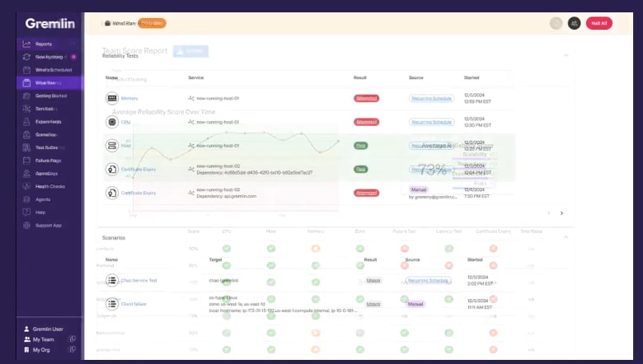The height and width of the screenshot is (364, 643).
Task: Collapse the Scenarios section chevron
Action: pos(566,237)
